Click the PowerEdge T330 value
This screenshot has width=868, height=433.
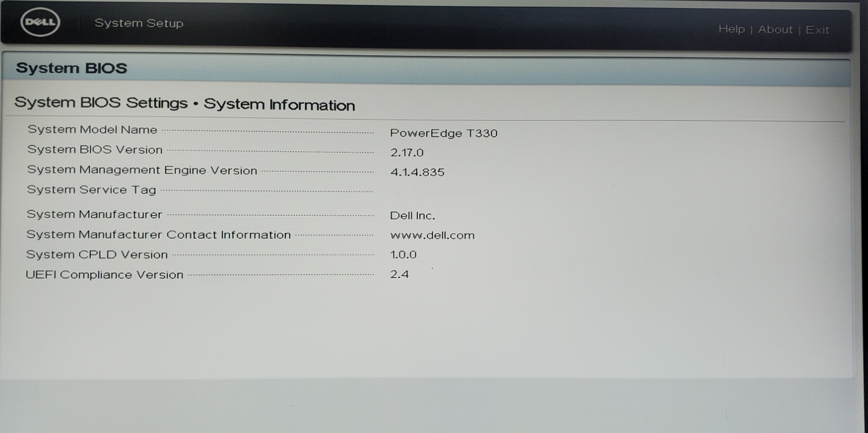(444, 133)
